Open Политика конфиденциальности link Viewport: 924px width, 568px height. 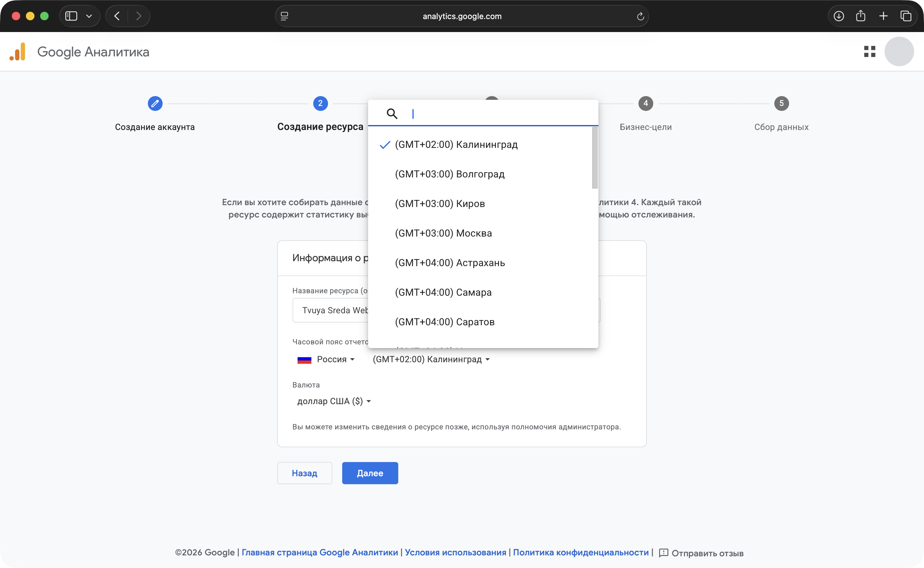tap(581, 553)
